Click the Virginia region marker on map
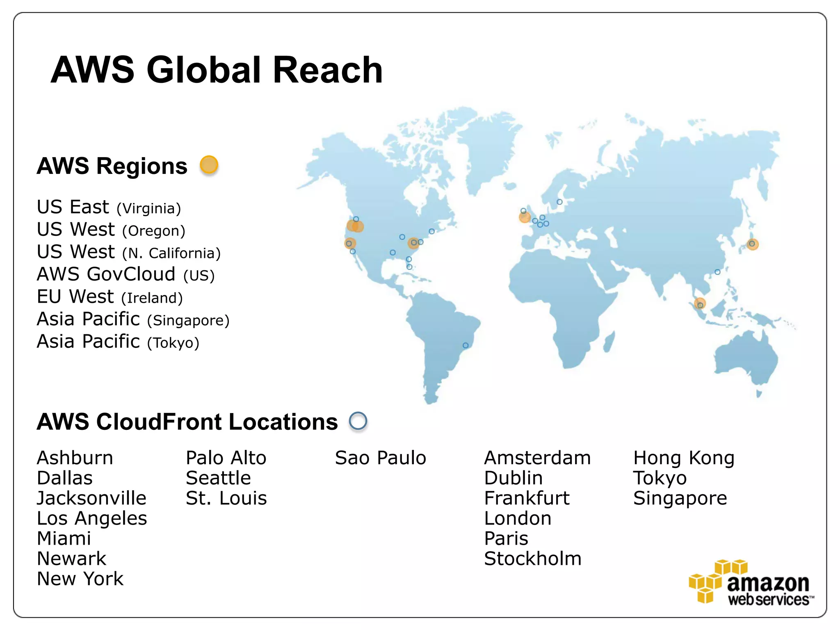This screenshot has height=630, width=840. pos(413,243)
